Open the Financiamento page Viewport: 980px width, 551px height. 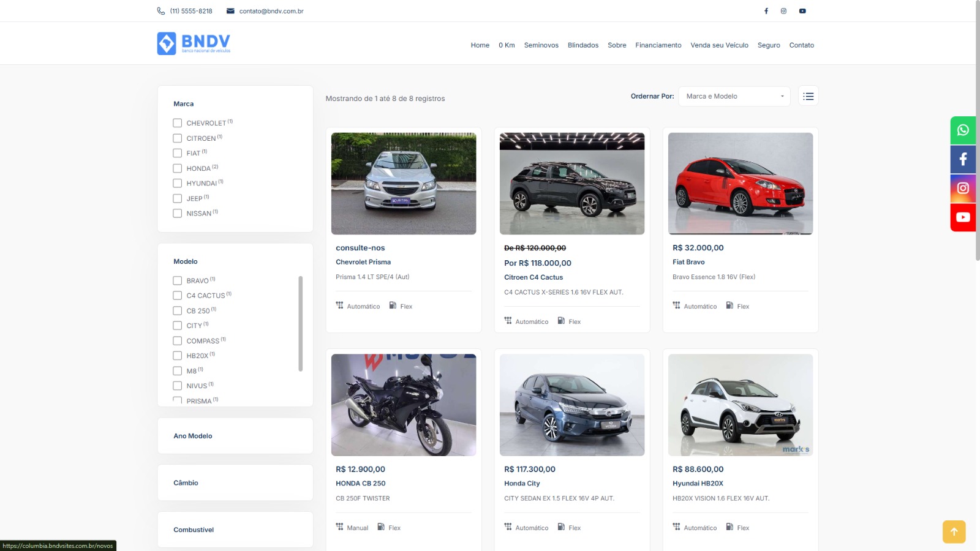[x=658, y=45]
